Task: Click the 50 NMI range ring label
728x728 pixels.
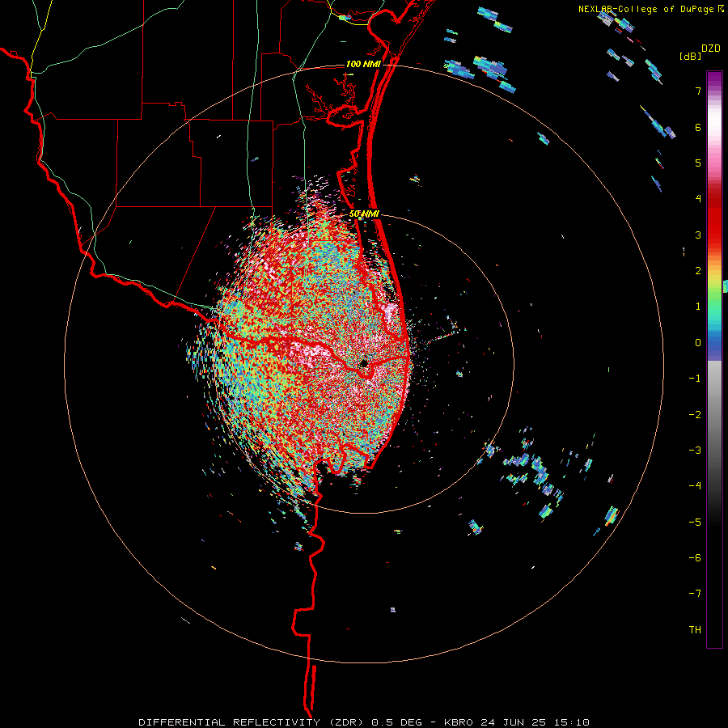Action: [364, 214]
